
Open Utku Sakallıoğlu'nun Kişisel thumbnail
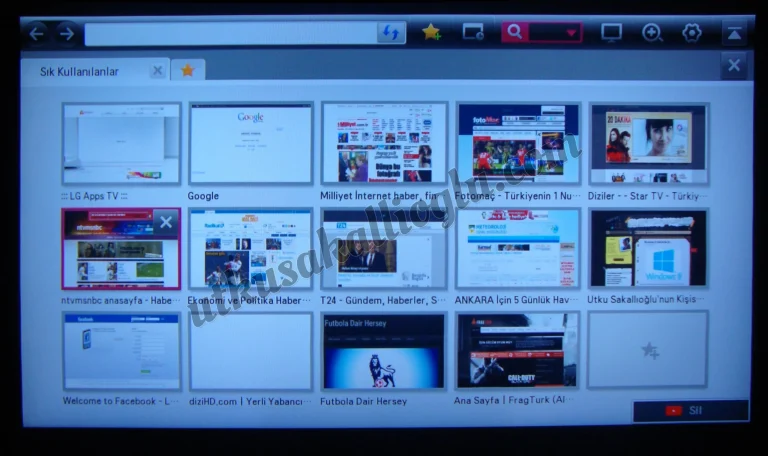648,248
